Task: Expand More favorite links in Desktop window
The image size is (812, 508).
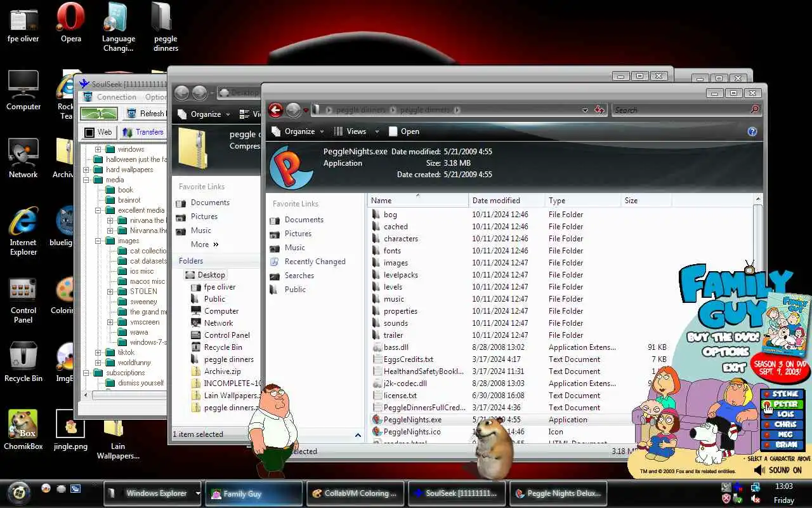Action: 205,244
